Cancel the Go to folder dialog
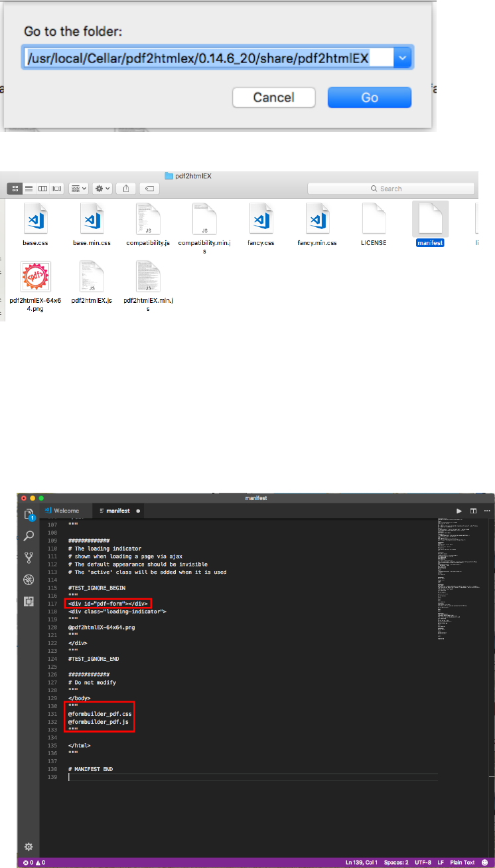 [x=273, y=98]
